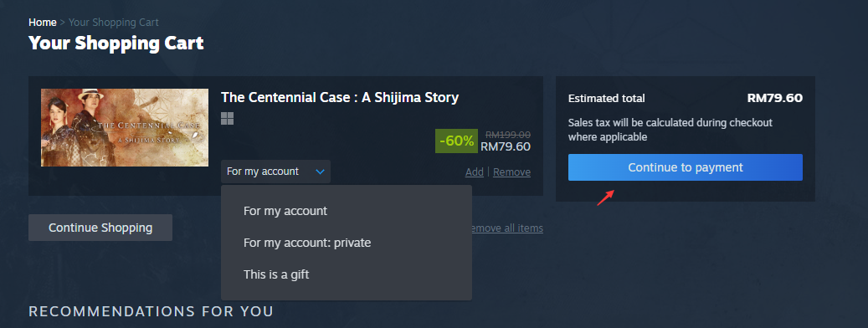Click the red arrow annotation below the payment button
The width and height of the screenshot is (868, 328).
[x=605, y=197]
